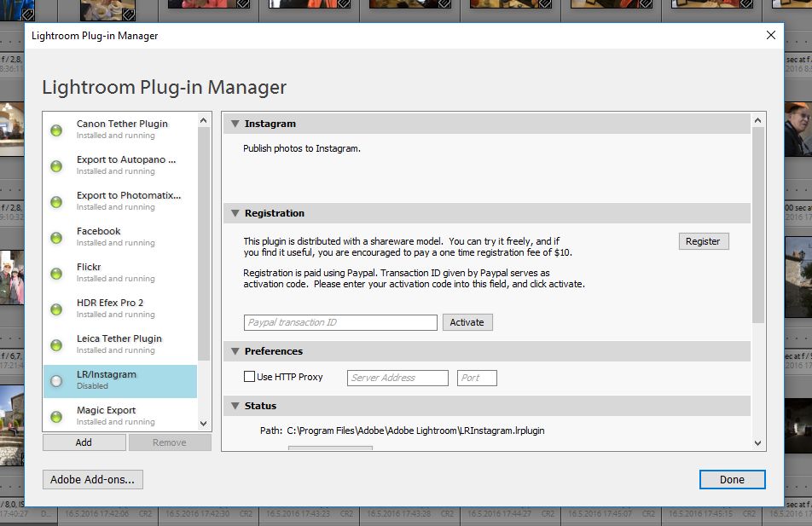Enable the Use HTTP Proxy checkbox
Screen dimensions: 812x526
coord(249,377)
